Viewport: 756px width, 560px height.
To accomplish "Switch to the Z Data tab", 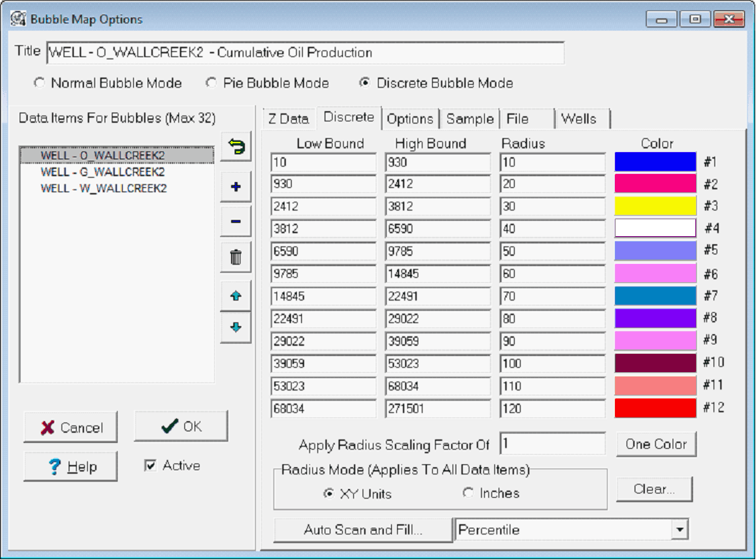I will [x=288, y=119].
